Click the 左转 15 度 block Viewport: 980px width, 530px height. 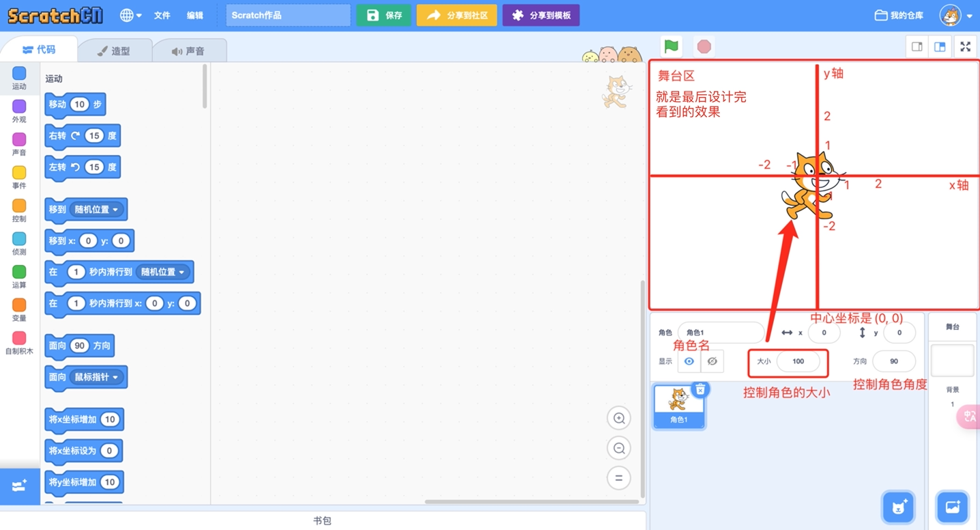pyautogui.click(x=83, y=167)
